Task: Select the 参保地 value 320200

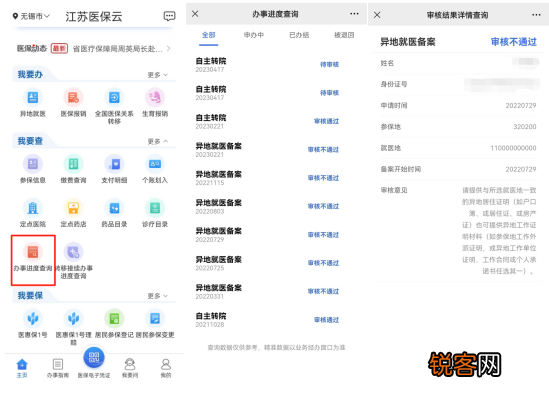Action: click(x=524, y=127)
